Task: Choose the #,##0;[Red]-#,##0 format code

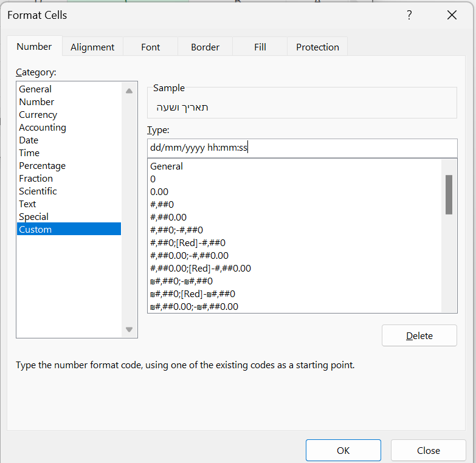Action: 188,242
